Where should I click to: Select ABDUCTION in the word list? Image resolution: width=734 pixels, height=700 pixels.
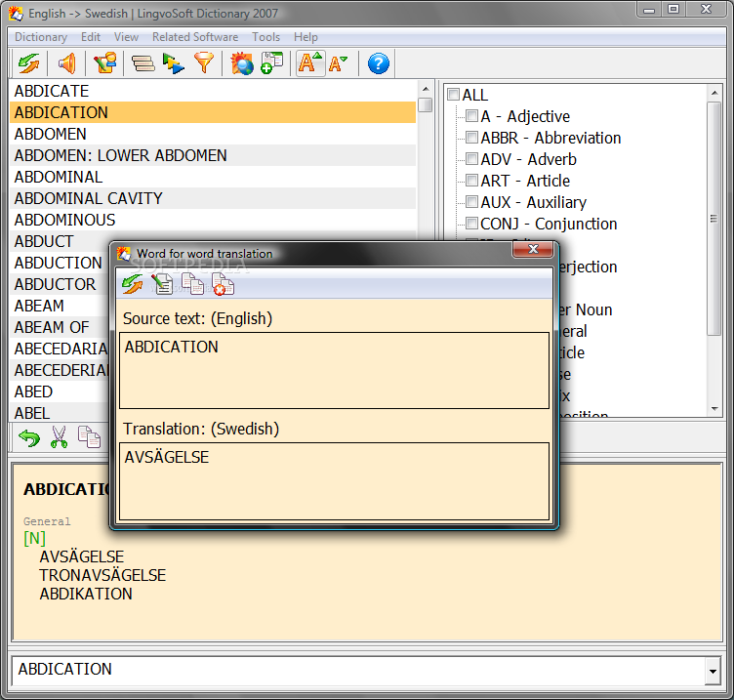[x=60, y=264]
